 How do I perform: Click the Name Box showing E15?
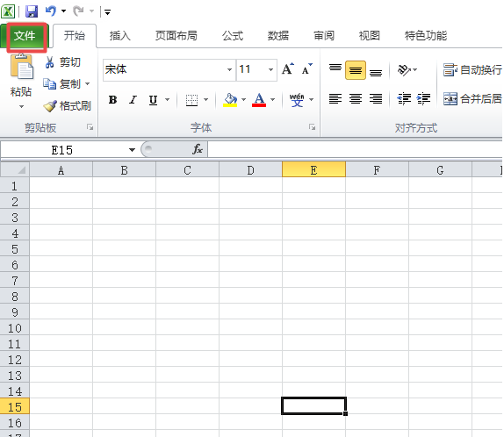click(62, 150)
